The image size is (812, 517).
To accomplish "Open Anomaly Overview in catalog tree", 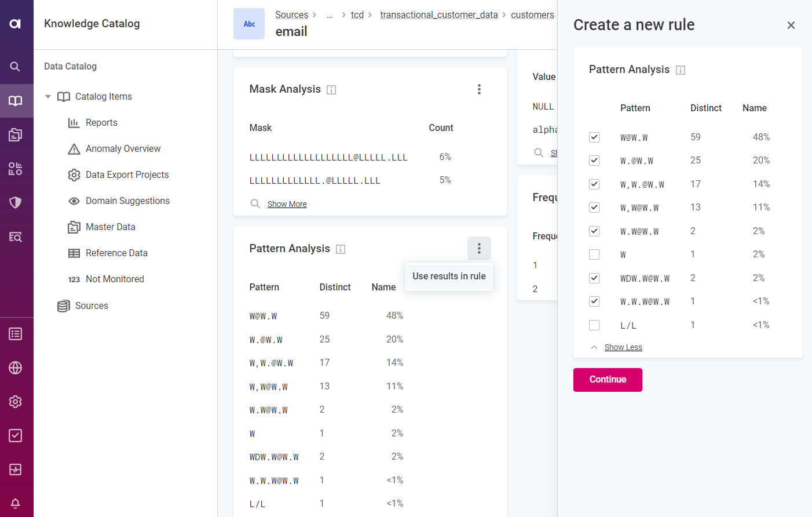I will tap(123, 149).
